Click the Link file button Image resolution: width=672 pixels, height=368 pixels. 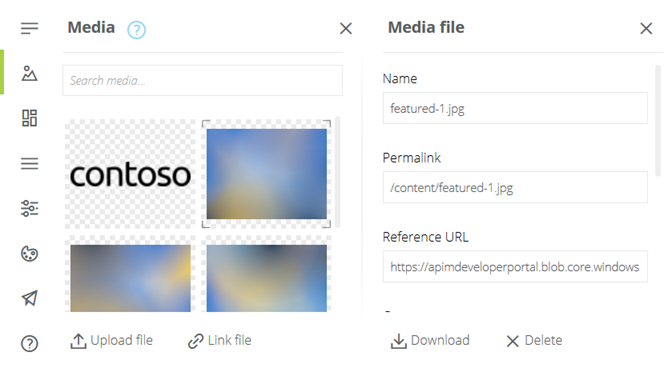tap(219, 341)
